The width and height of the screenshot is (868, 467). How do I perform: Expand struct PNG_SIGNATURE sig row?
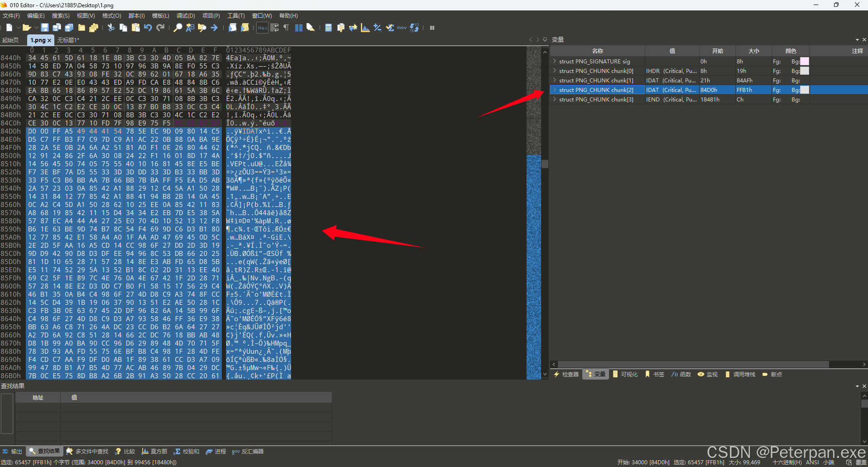(x=555, y=61)
